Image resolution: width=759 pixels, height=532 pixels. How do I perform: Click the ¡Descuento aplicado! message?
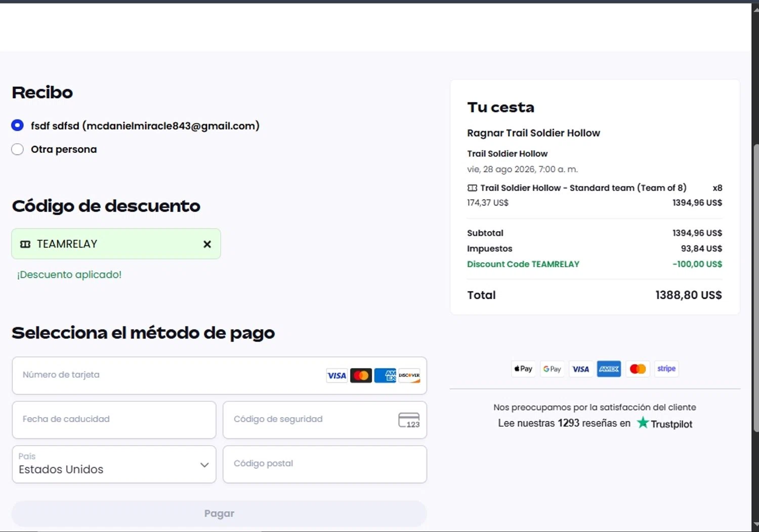tap(69, 275)
